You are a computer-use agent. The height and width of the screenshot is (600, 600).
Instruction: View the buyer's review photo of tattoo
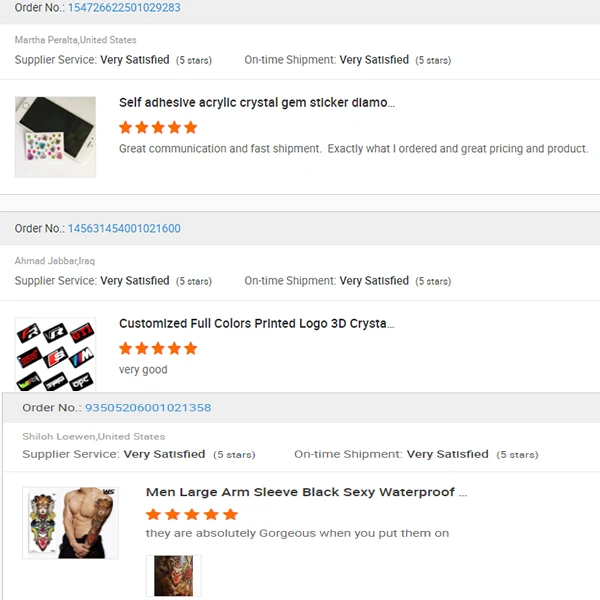pos(173,576)
